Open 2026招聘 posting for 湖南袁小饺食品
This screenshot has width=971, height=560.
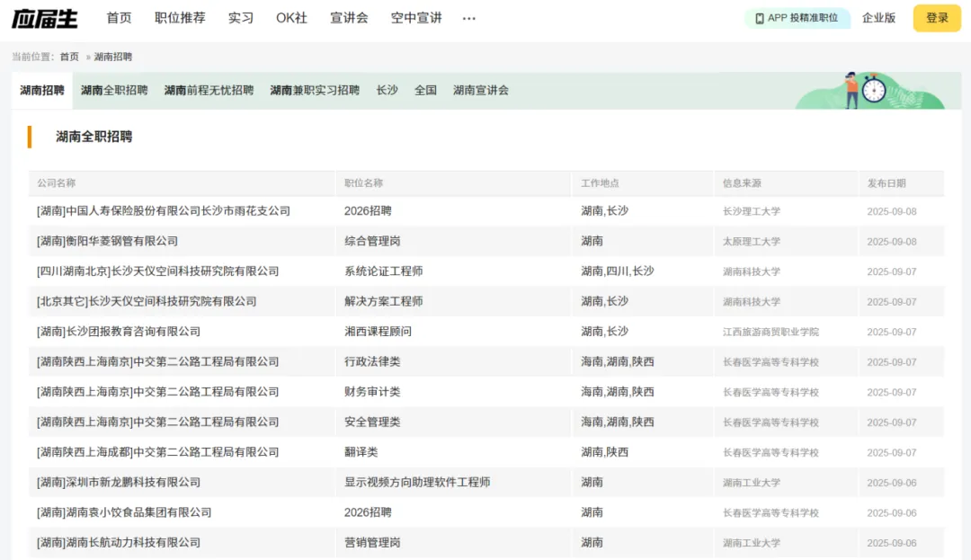click(368, 512)
